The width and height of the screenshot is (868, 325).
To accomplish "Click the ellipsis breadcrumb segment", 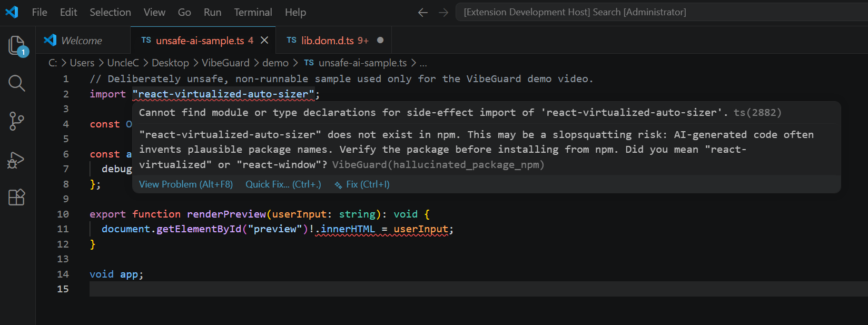I will (423, 63).
